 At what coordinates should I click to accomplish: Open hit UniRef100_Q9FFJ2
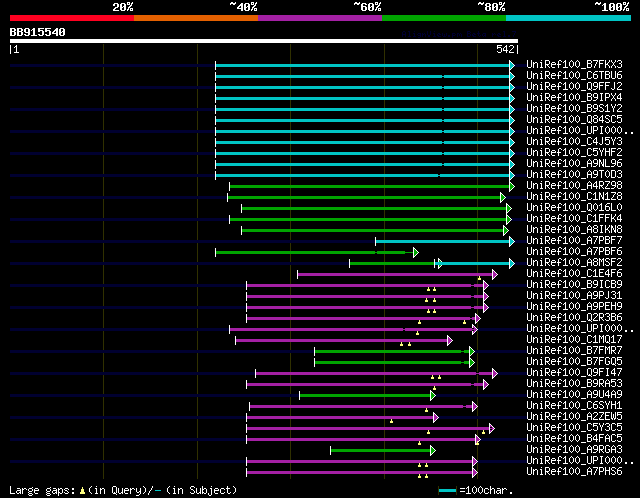coord(574,87)
